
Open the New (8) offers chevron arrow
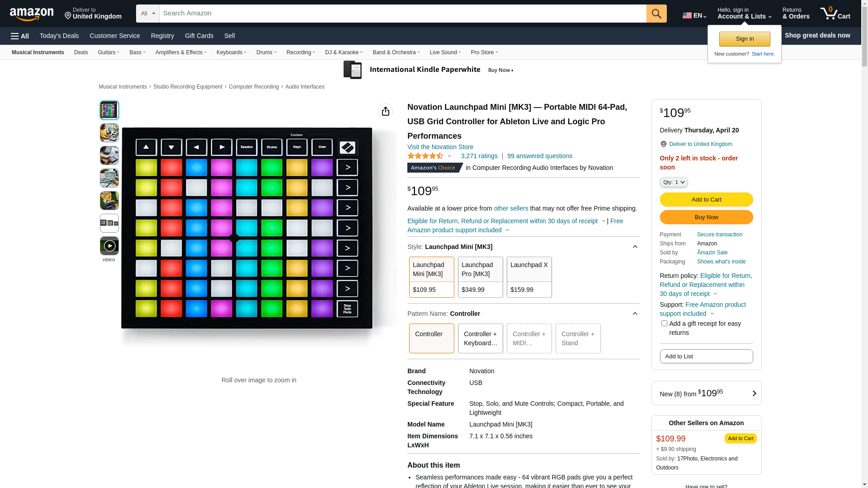pos(754,394)
